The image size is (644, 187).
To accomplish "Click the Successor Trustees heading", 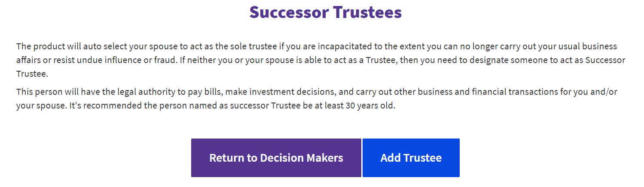I will point(326,12).
